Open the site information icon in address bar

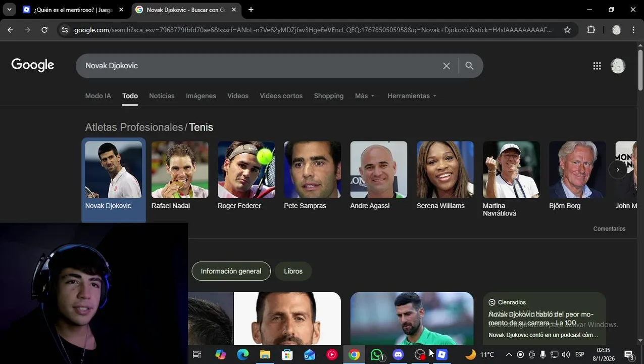(64, 30)
